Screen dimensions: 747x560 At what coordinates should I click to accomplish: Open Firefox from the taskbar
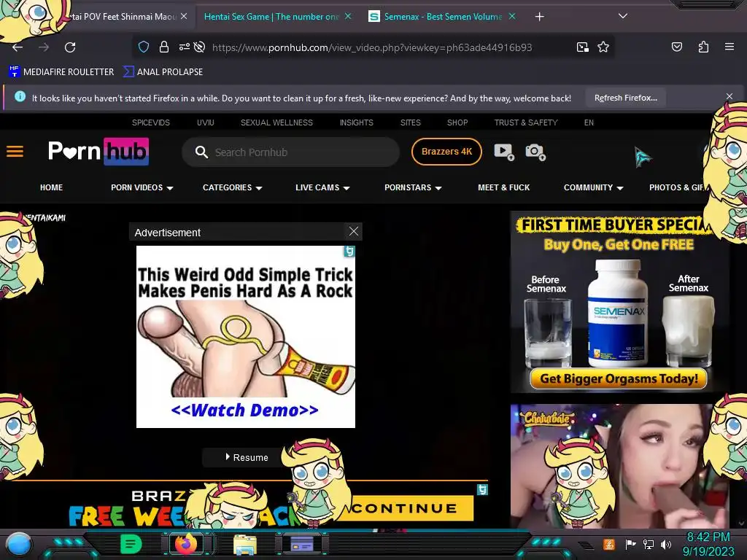point(186,544)
